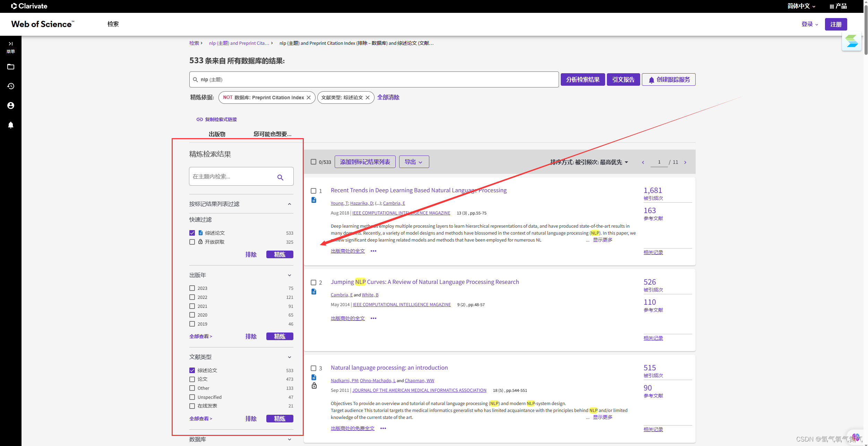Open the 导出 export dropdown
868x446 pixels.
click(414, 162)
